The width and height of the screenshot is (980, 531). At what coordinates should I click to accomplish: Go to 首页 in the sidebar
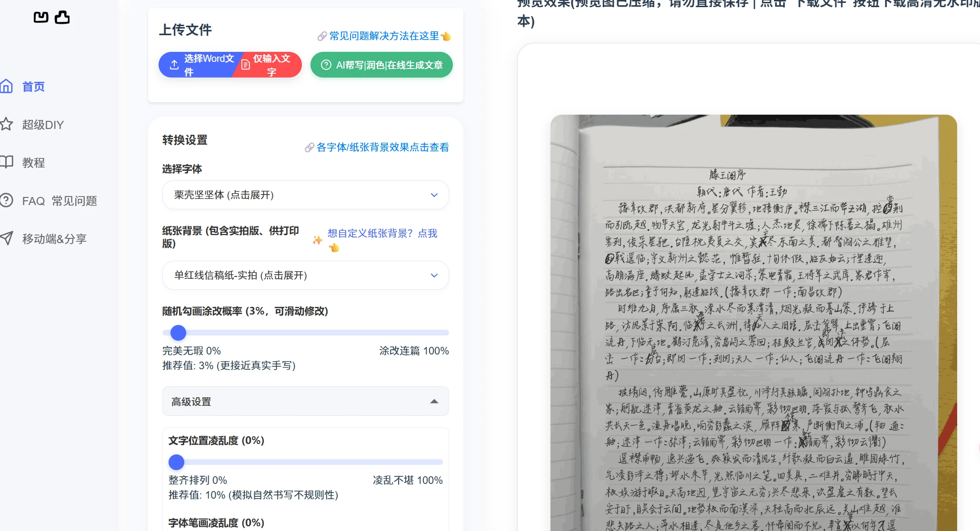pyautogui.click(x=33, y=87)
